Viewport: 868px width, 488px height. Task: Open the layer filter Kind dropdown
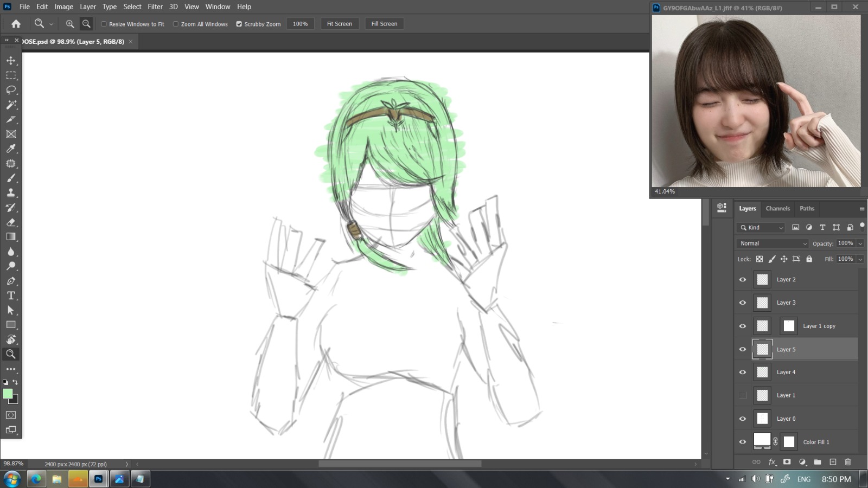coord(761,228)
